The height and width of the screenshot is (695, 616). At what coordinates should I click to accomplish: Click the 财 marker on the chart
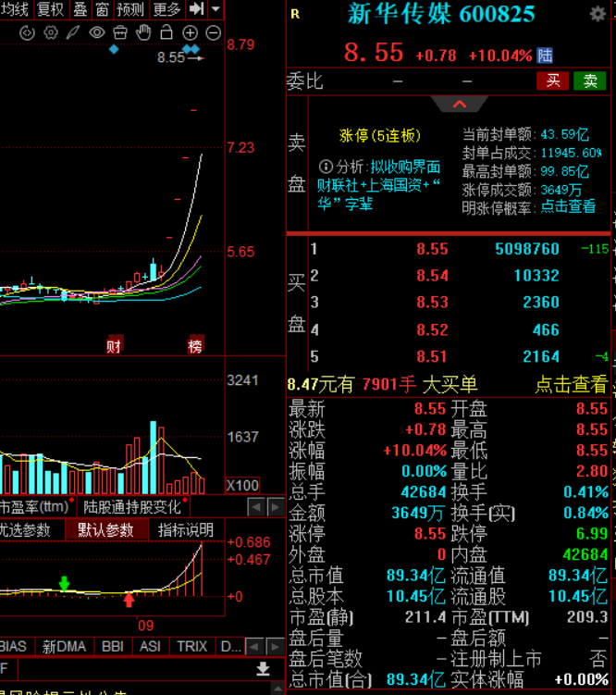[x=114, y=346]
